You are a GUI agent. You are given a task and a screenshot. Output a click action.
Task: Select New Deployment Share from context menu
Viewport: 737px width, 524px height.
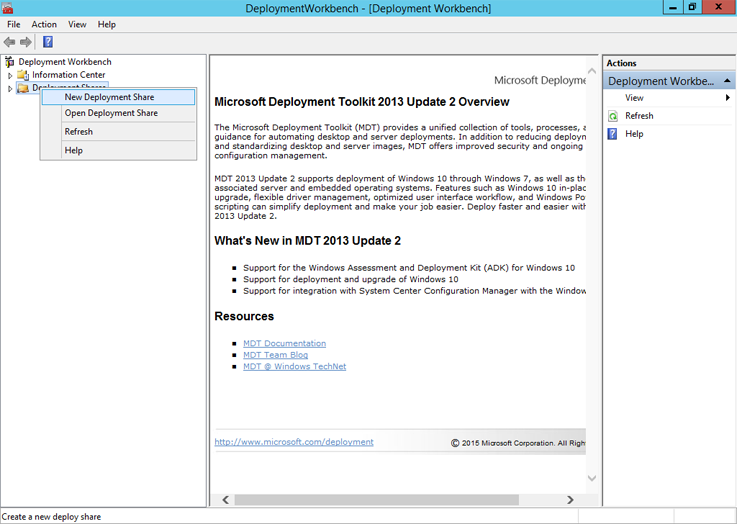109,97
